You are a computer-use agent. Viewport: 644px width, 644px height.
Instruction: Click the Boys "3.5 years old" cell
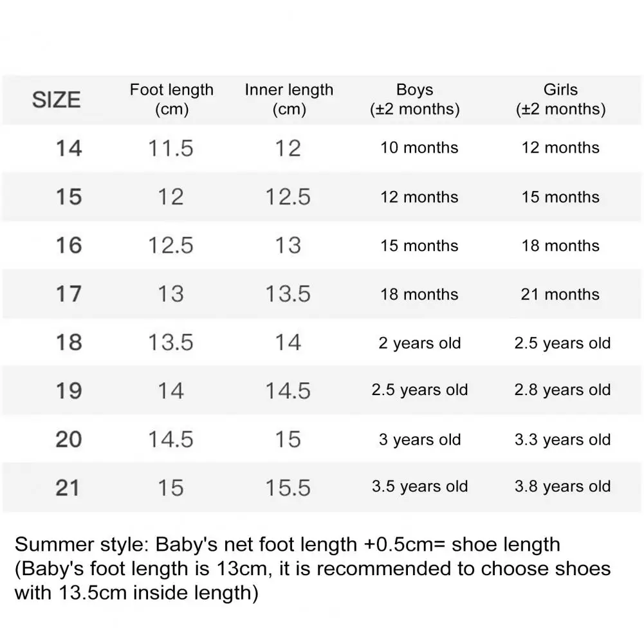click(x=419, y=487)
